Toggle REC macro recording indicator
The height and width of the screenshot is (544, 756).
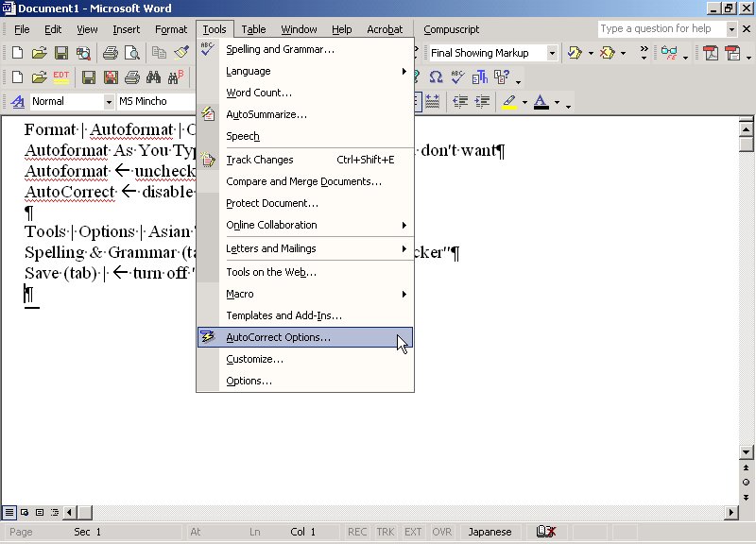pyautogui.click(x=357, y=532)
